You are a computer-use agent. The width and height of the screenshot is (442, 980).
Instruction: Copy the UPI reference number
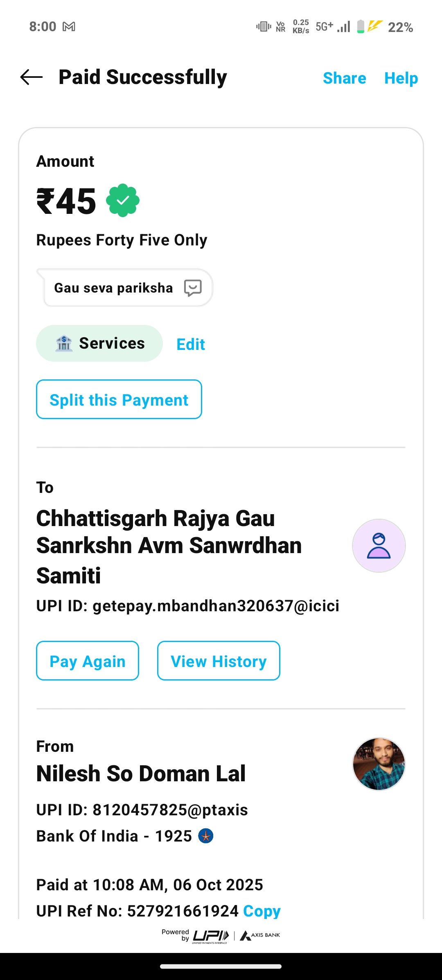(262, 911)
